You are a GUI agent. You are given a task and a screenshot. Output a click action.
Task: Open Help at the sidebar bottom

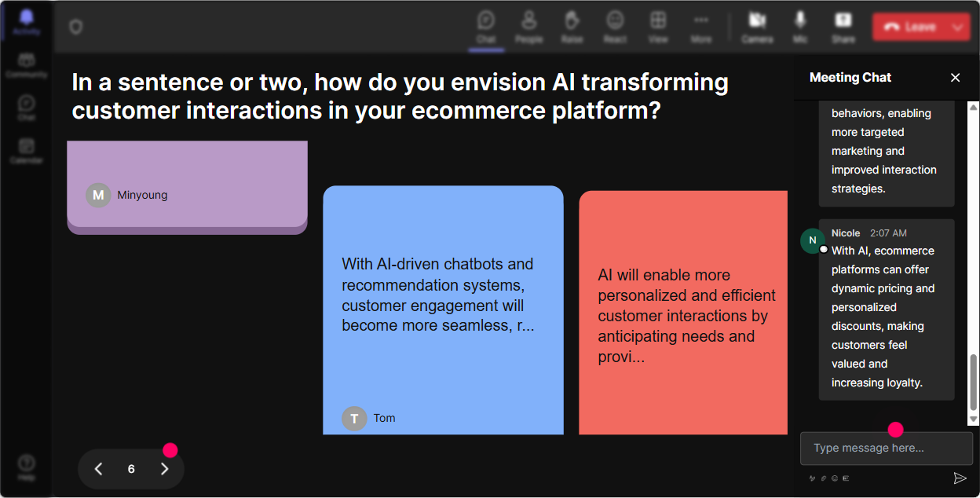[27, 467]
